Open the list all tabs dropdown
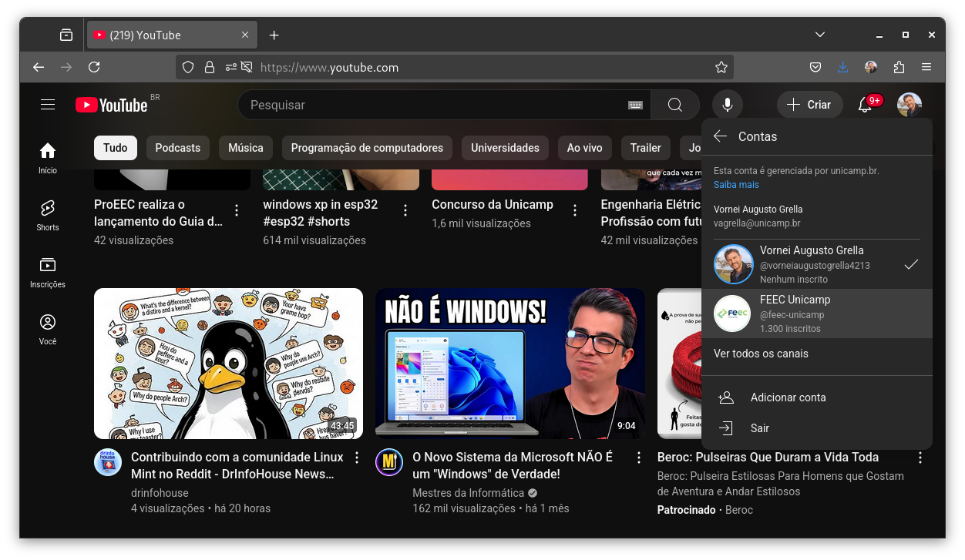 point(820,35)
